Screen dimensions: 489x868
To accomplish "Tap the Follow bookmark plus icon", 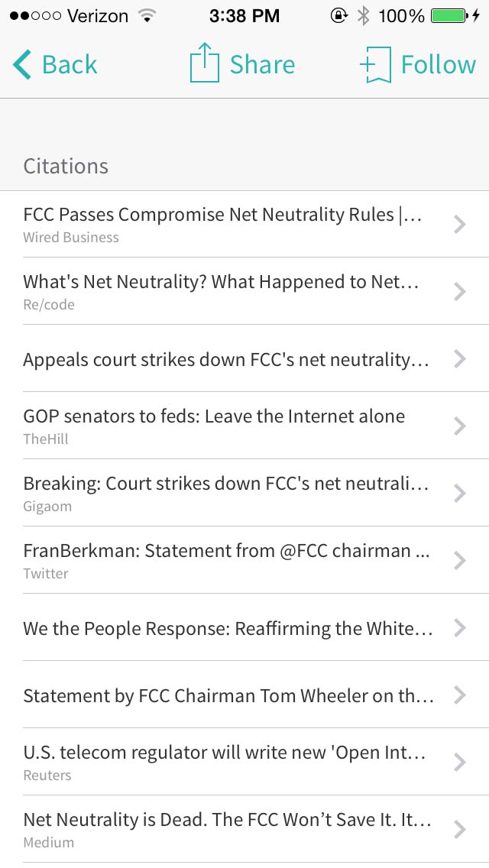I will pos(376,64).
